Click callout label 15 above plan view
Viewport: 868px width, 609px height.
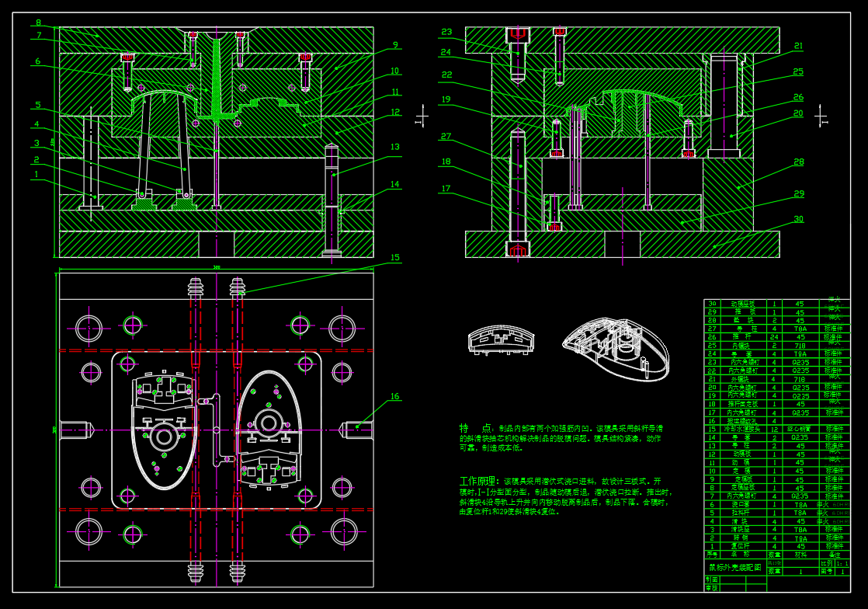[395, 257]
